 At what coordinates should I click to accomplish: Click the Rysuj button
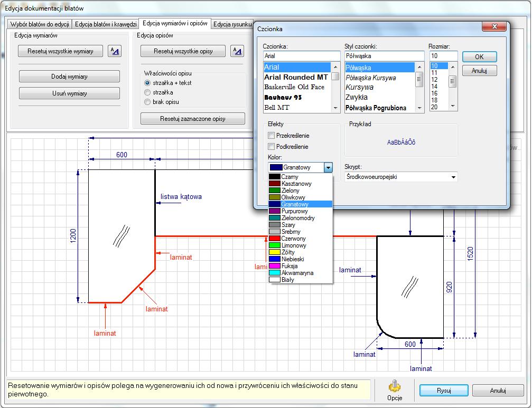click(x=444, y=391)
